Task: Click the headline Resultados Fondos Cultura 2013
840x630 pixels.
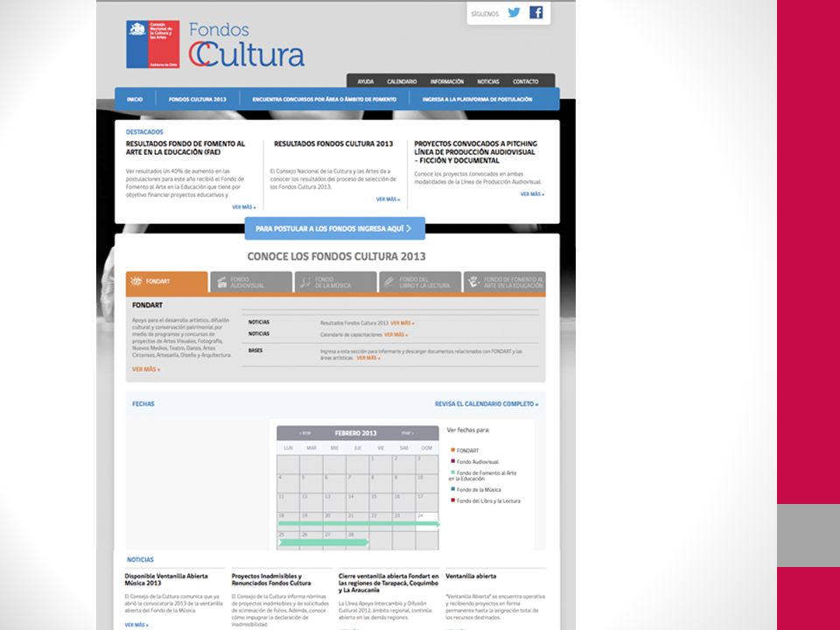Action: click(333, 143)
